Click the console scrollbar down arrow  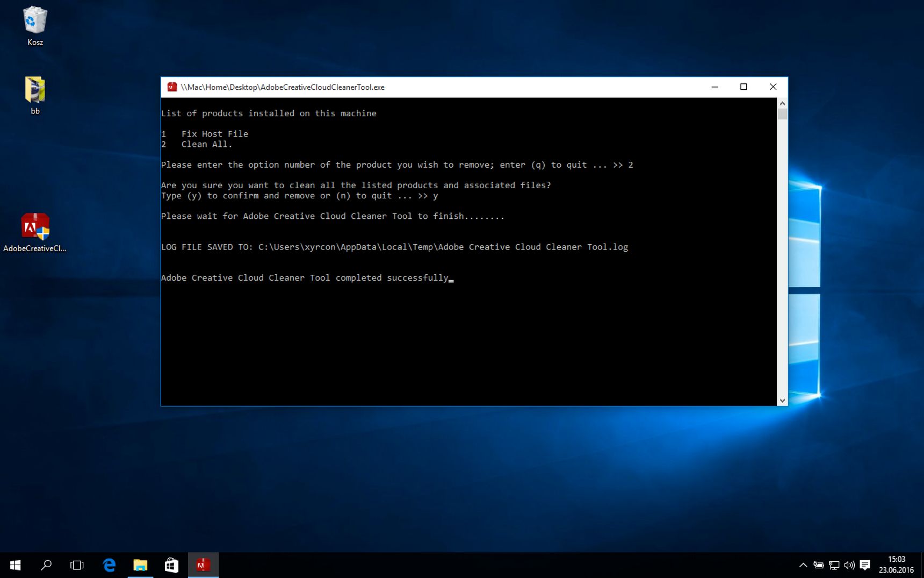782,401
